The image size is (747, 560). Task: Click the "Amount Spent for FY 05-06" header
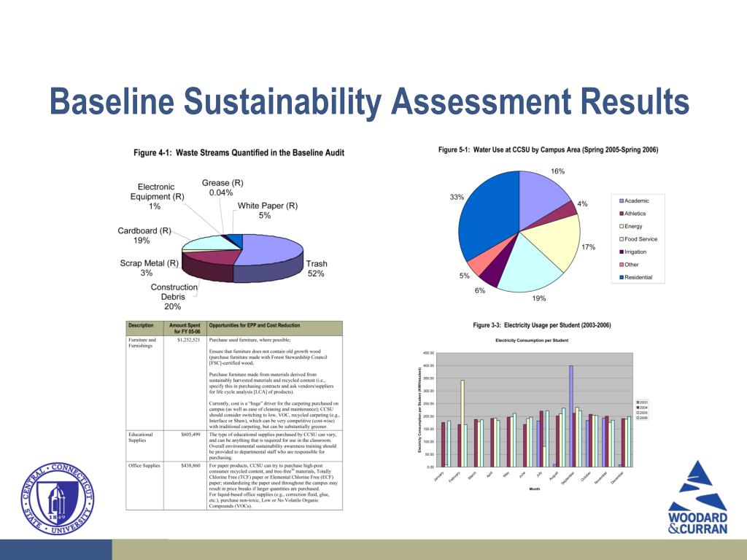(x=185, y=329)
